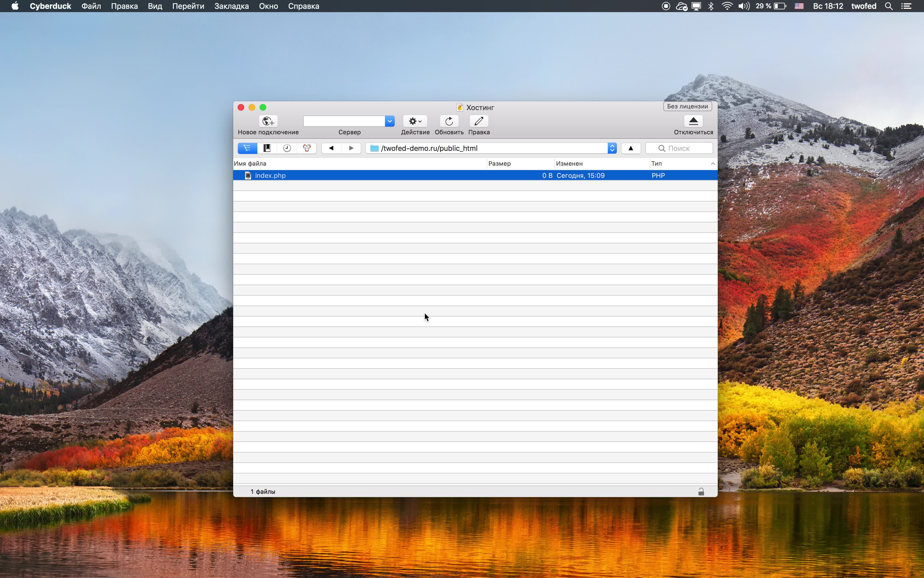Sort by Изменен column header

tap(602, 163)
